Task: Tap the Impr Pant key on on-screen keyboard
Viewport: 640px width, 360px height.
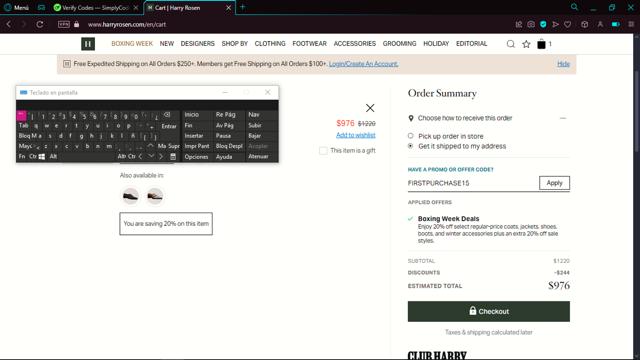Action: point(197,146)
